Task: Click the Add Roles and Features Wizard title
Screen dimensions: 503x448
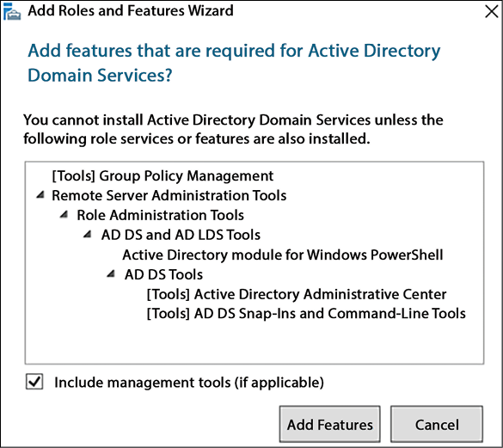Action: coord(131,10)
